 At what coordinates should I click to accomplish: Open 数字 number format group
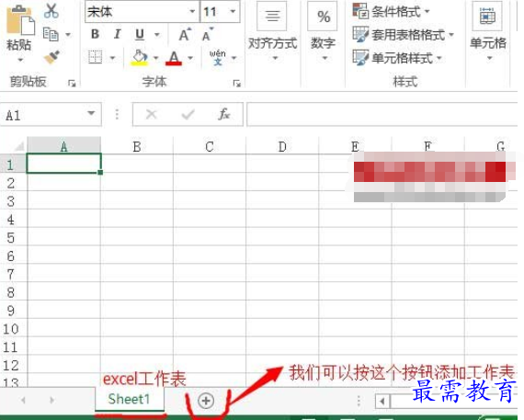[323, 32]
